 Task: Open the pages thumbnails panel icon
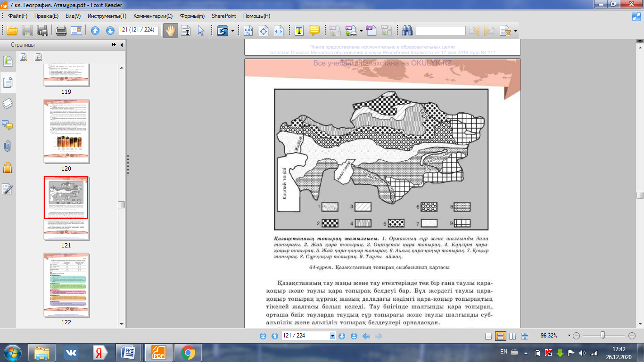pyautogui.click(x=8, y=82)
